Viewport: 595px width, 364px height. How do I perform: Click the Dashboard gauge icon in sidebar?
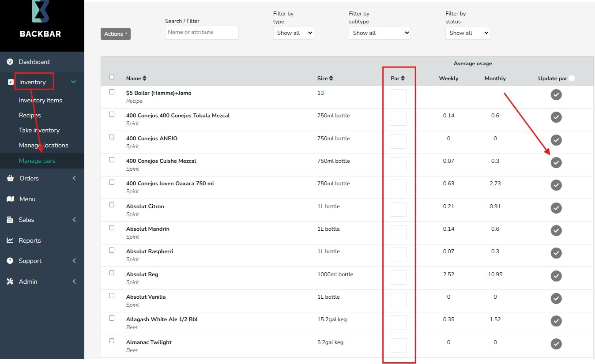point(10,62)
